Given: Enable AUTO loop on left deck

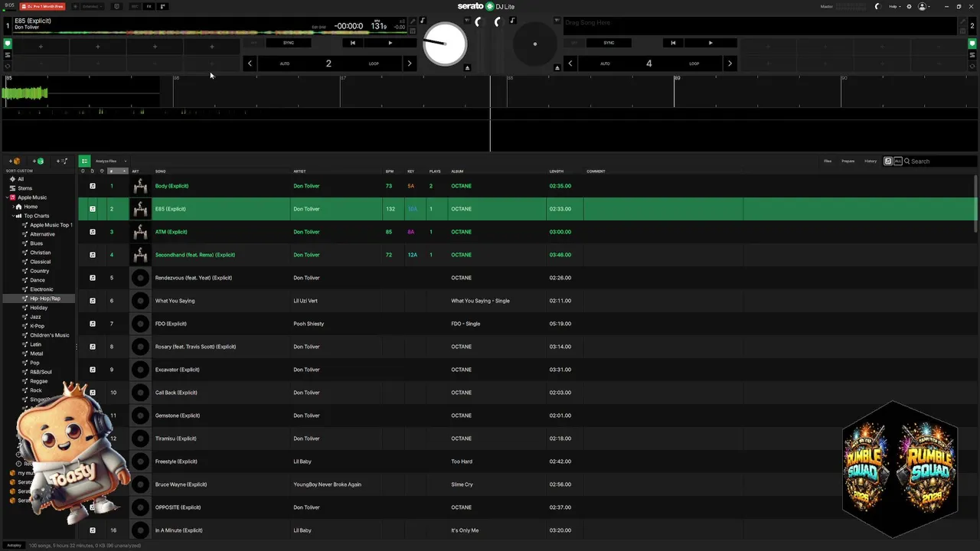Looking at the screenshot, I should coord(284,64).
